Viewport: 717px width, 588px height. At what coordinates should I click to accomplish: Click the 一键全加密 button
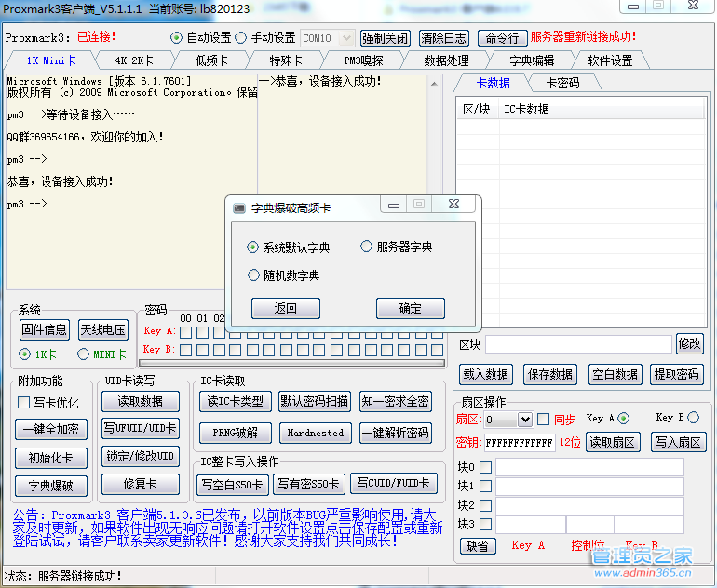(51, 430)
